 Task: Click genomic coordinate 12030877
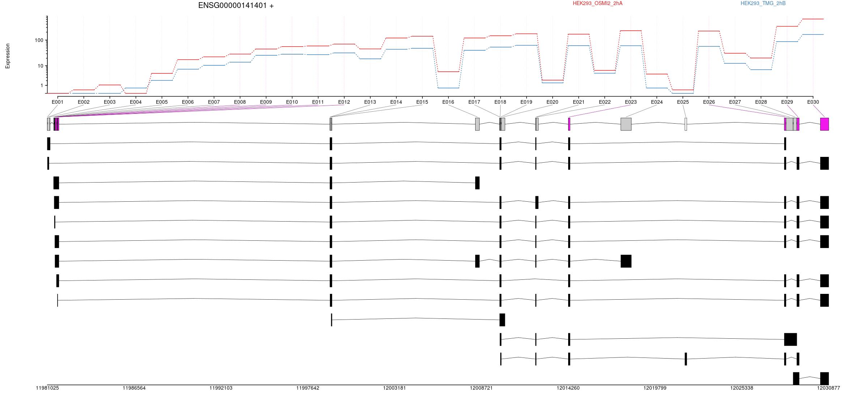click(829, 388)
